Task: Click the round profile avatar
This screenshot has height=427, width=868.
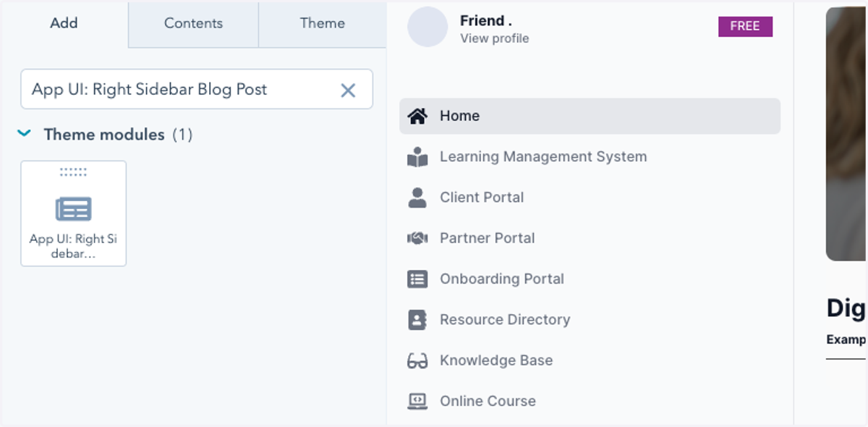Action: [427, 27]
